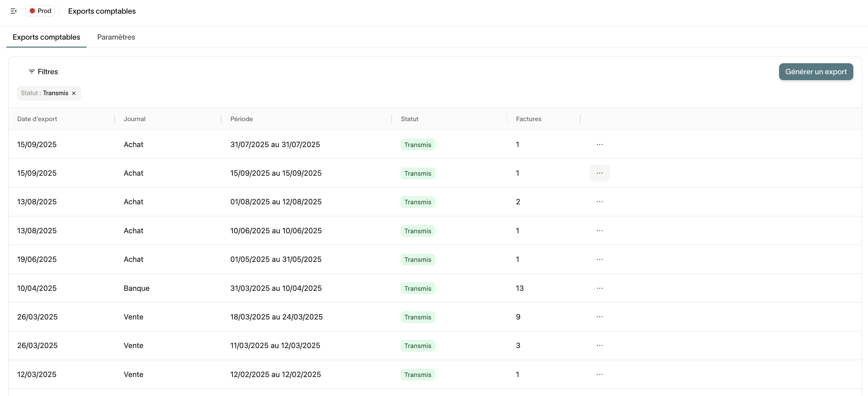Screen dimensions: 868x396
Task: Click Générer un export button
Action: 815,72
